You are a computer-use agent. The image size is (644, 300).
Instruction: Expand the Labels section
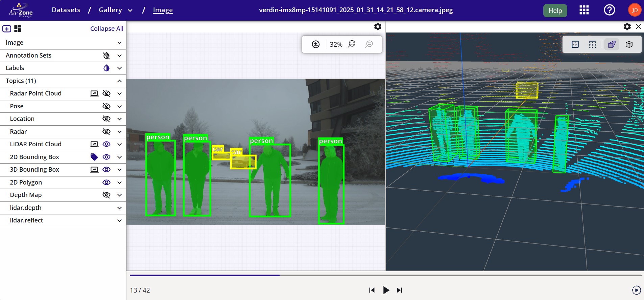tap(119, 68)
